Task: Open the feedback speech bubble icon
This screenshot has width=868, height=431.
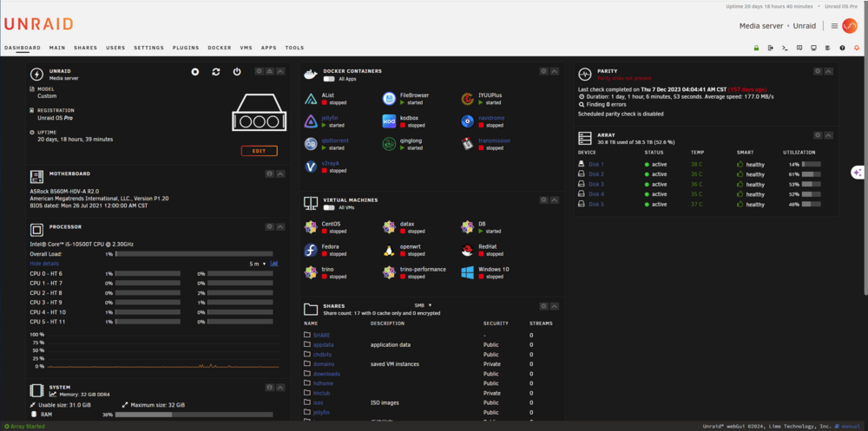Action: (799, 49)
